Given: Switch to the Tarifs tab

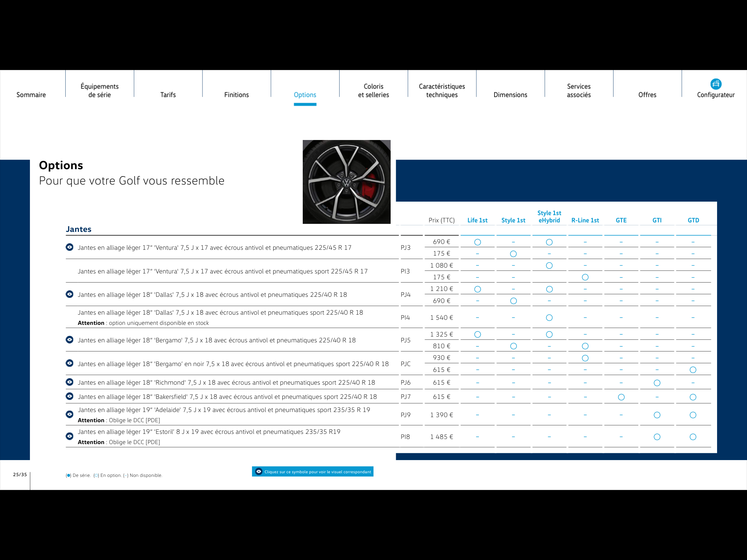Looking at the screenshot, I should pyautogui.click(x=168, y=95).
